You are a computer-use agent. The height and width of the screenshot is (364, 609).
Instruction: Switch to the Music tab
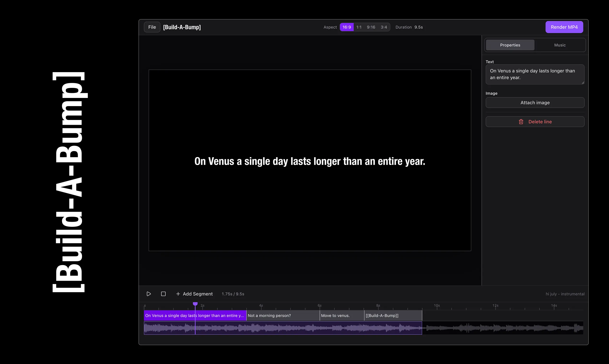tap(560, 45)
